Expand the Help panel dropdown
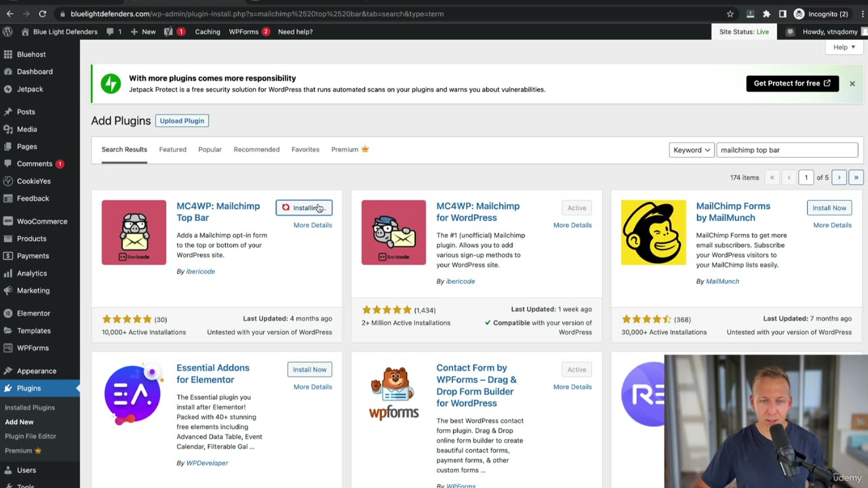The height and width of the screenshot is (488, 868). (x=844, y=47)
